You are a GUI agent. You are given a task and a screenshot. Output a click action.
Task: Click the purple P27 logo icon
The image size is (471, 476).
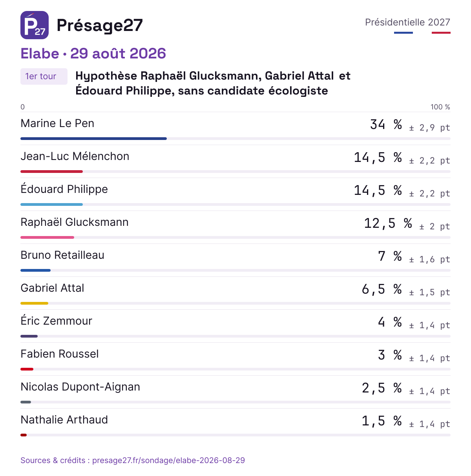click(x=35, y=25)
